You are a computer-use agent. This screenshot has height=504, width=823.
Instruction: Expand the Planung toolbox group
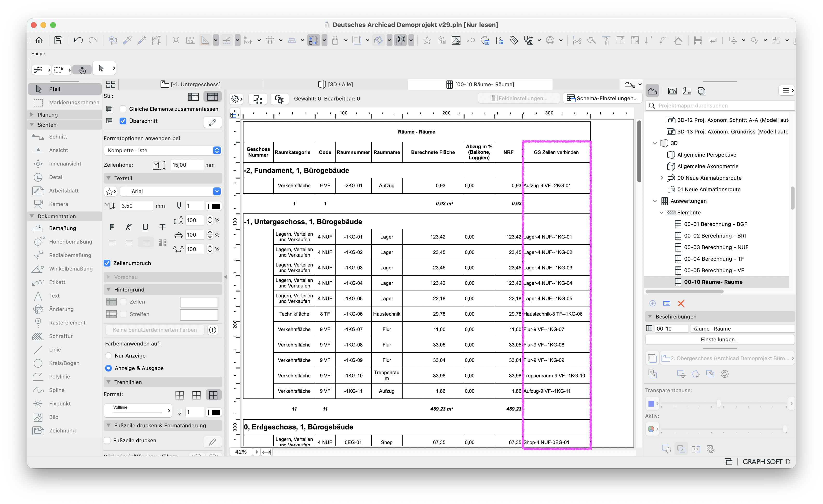pyautogui.click(x=32, y=114)
